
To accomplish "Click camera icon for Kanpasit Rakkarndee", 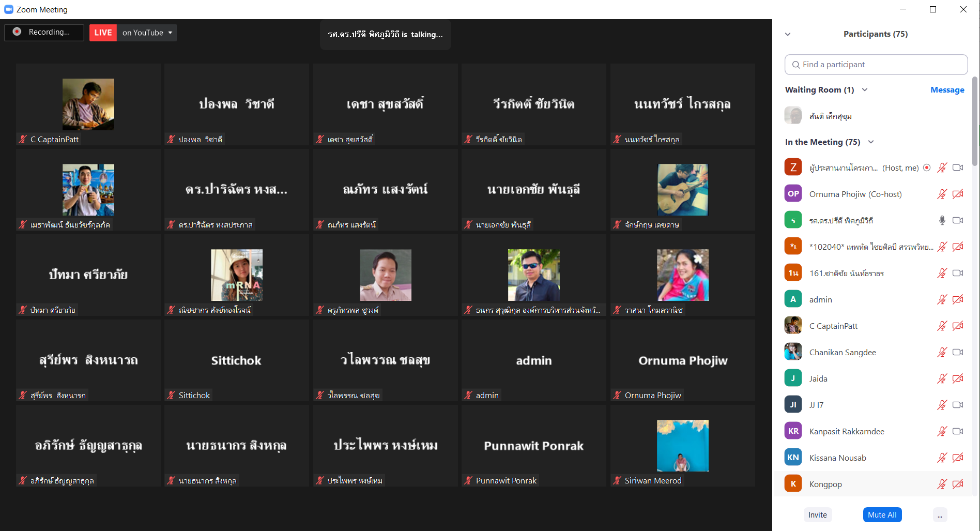I will click(958, 431).
